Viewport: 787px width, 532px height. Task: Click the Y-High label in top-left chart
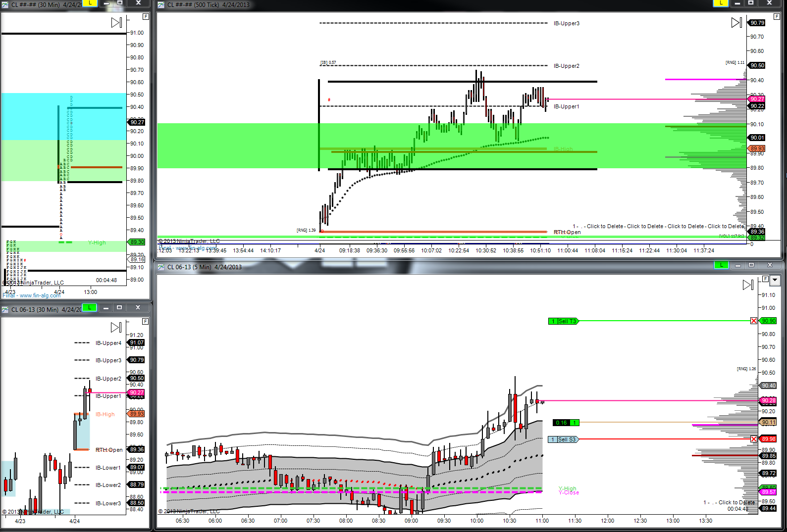point(97,242)
